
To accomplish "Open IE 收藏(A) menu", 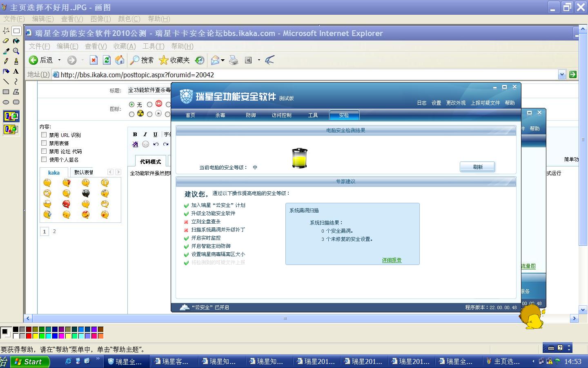I will click(x=125, y=46).
